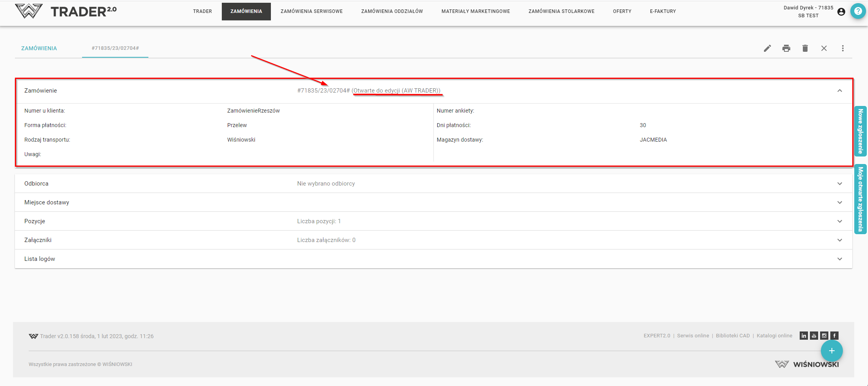
Task: Go to the E-Faktury menu item
Action: point(663,11)
